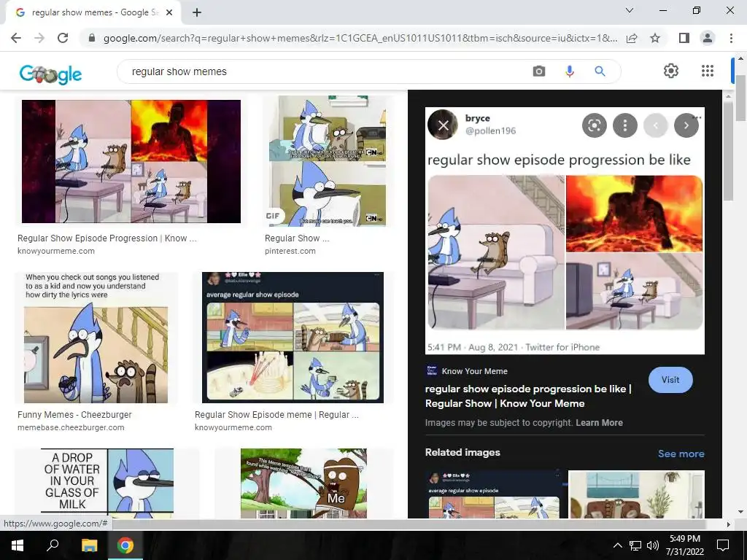Viewport: 747px width, 560px height.
Task: Click the Chrome taskbar icon
Action: [125, 545]
